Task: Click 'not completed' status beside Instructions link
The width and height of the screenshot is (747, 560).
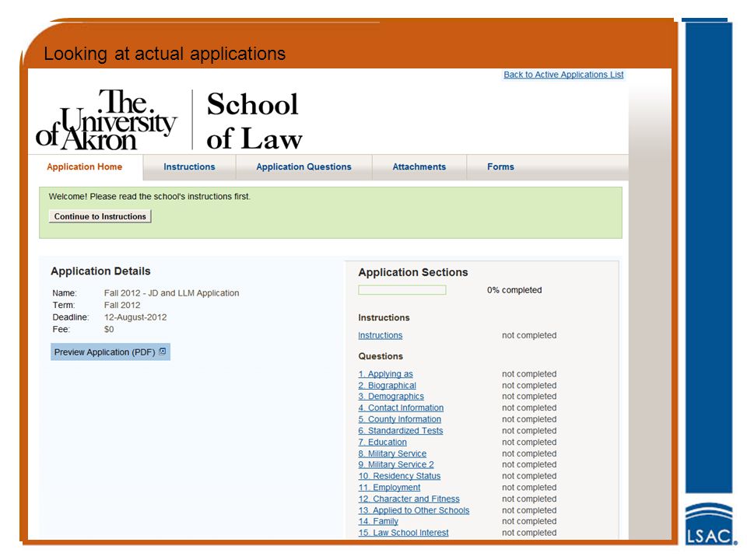Action: 529,335
